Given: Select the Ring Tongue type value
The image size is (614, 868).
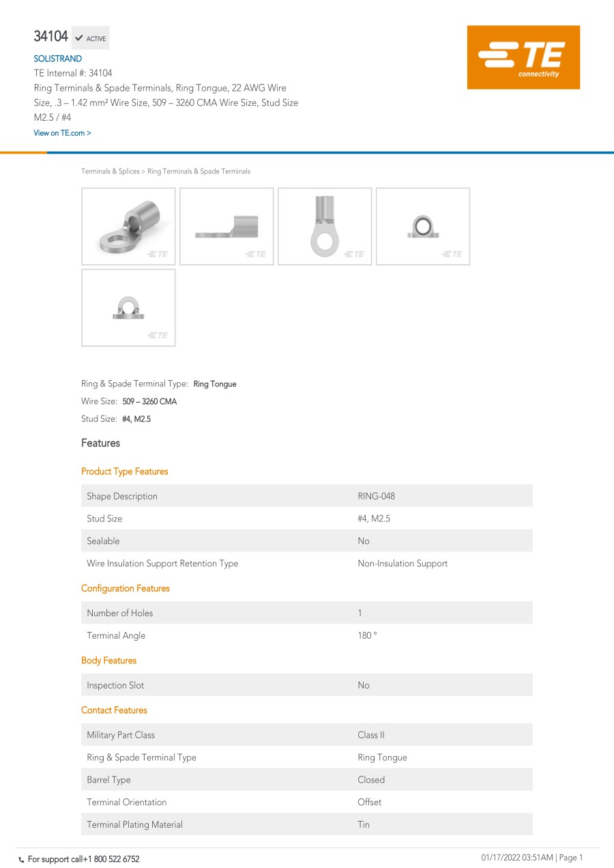Looking at the screenshot, I should point(215,384).
